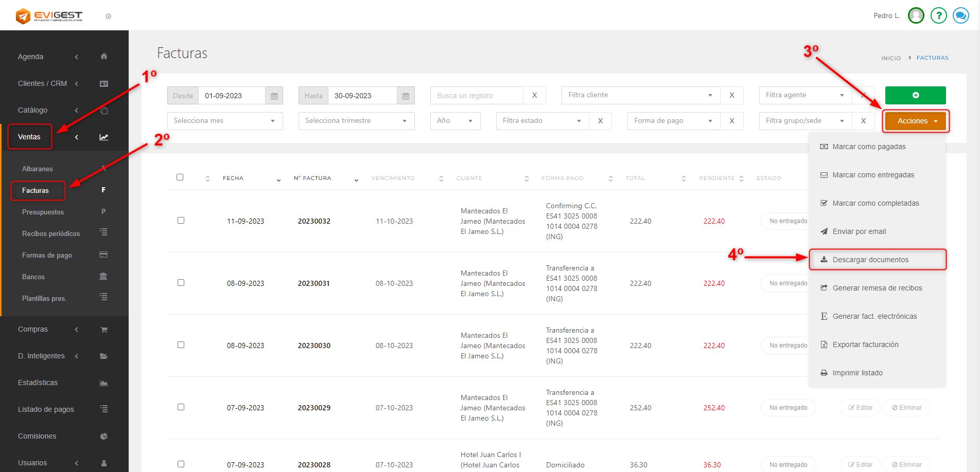Click the green add invoice plus button
This screenshot has width=980, height=472.
(x=915, y=95)
